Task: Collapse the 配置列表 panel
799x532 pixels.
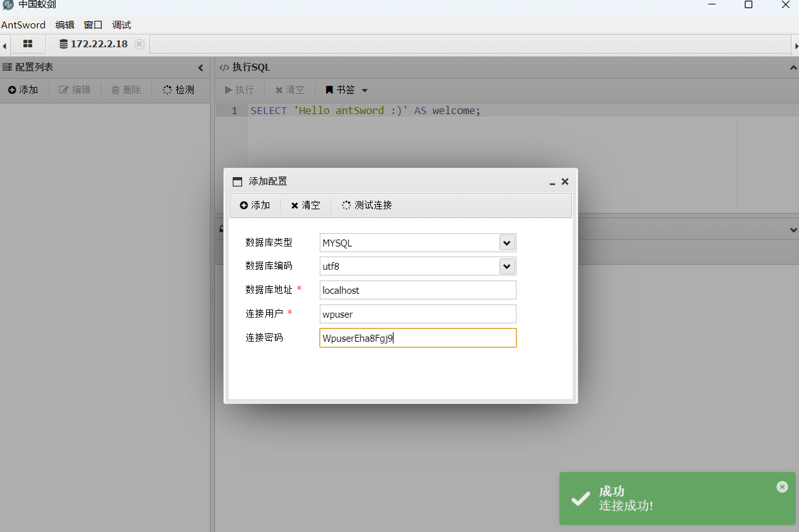Action: (201, 67)
